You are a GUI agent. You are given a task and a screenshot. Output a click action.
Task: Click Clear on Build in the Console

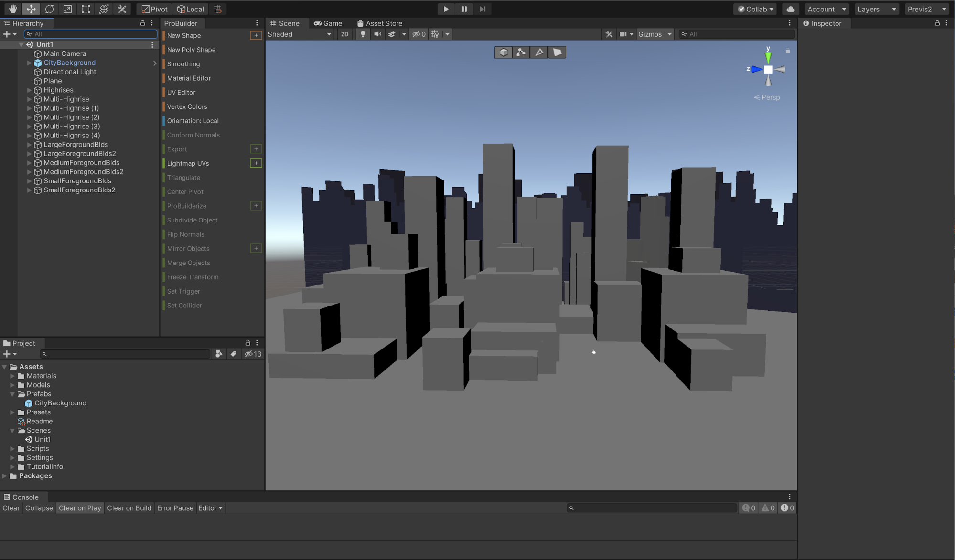(x=129, y=508)
